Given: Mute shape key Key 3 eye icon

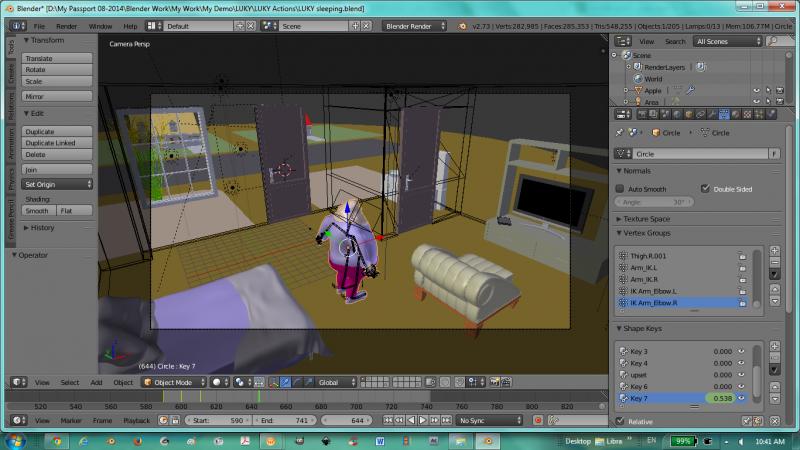Looking at the screenshot, I should (741, 351).
